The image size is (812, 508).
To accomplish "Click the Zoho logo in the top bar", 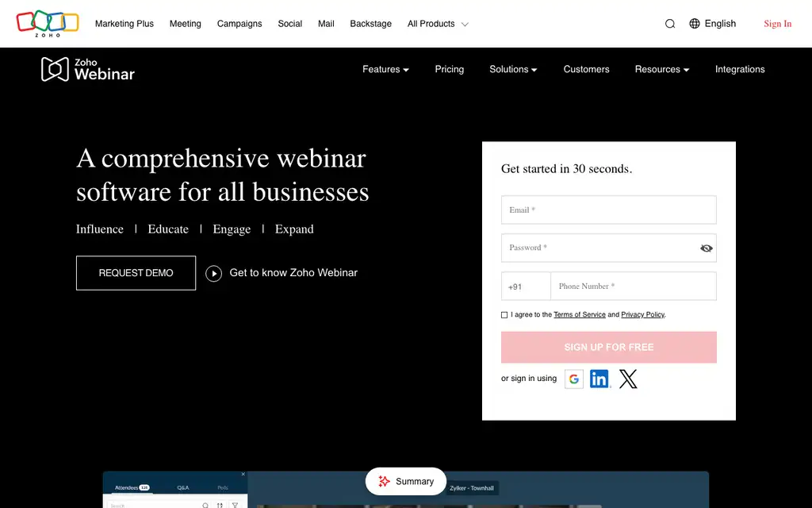I will 48,24.
